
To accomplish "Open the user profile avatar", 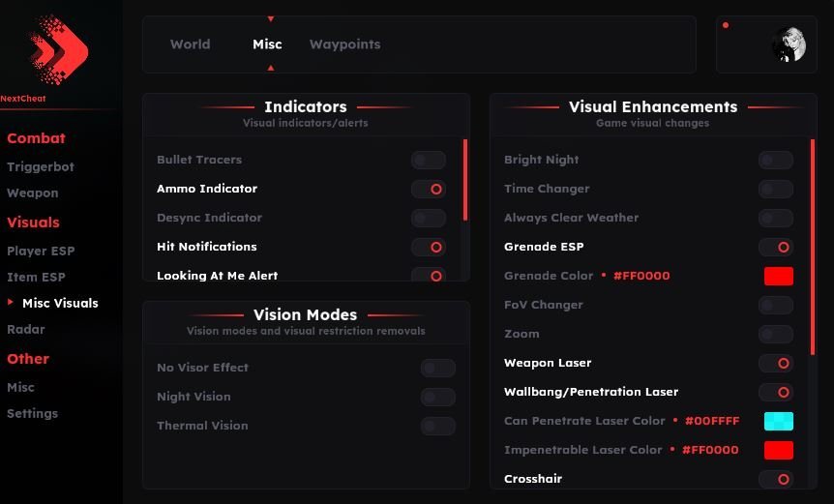I will click(x=789, y=44).
